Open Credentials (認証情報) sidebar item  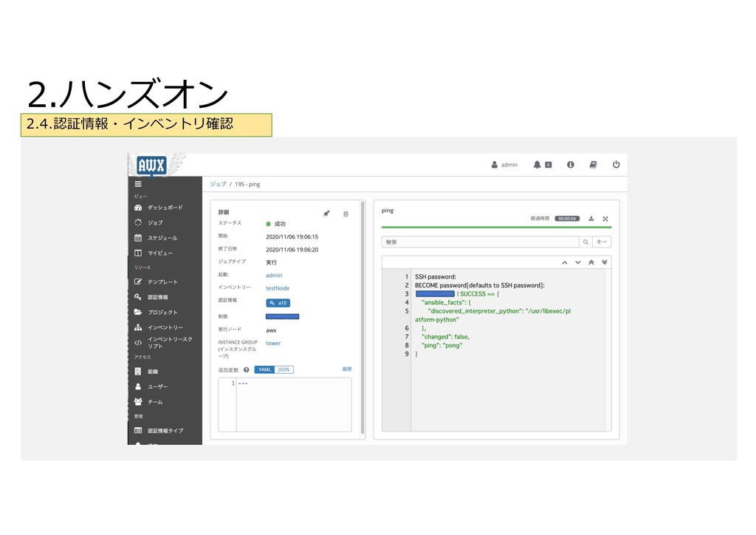pos(158,297)
